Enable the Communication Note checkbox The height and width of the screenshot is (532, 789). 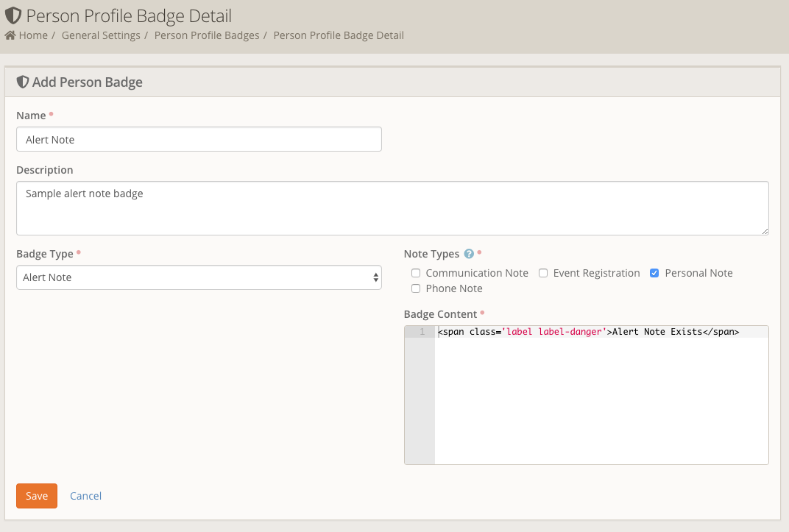tap(416, 273)
